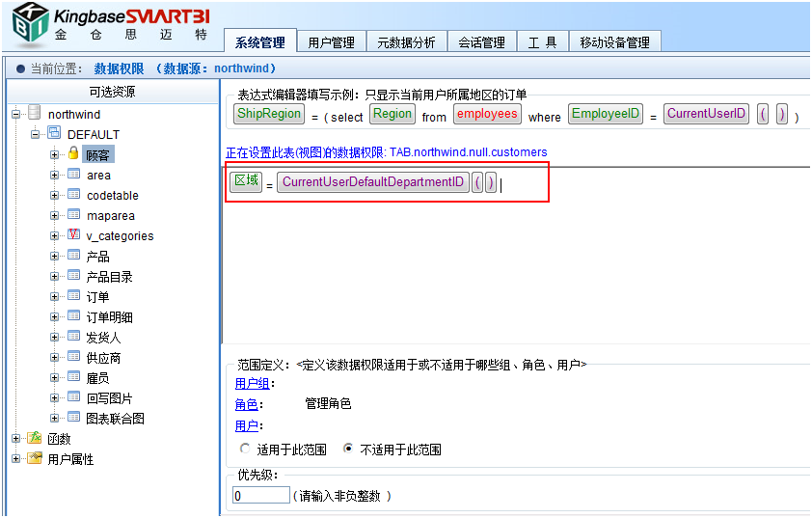The width and height of the screenshot is (812, 518).
Task: Expand the v_categories view node
Action: 54,235
